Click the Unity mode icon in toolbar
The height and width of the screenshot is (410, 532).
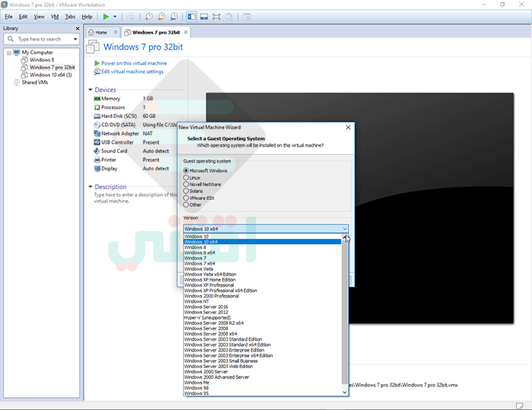230,17
